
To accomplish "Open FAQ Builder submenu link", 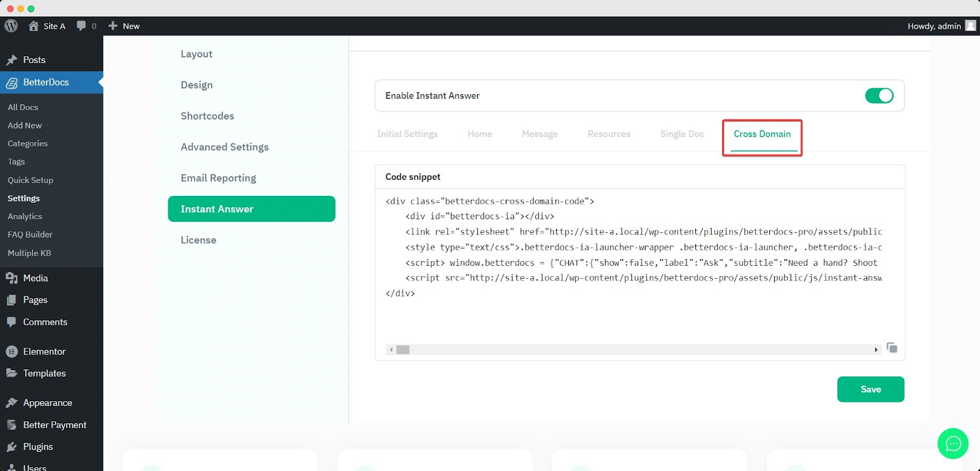I will click(x=29, y=235).
